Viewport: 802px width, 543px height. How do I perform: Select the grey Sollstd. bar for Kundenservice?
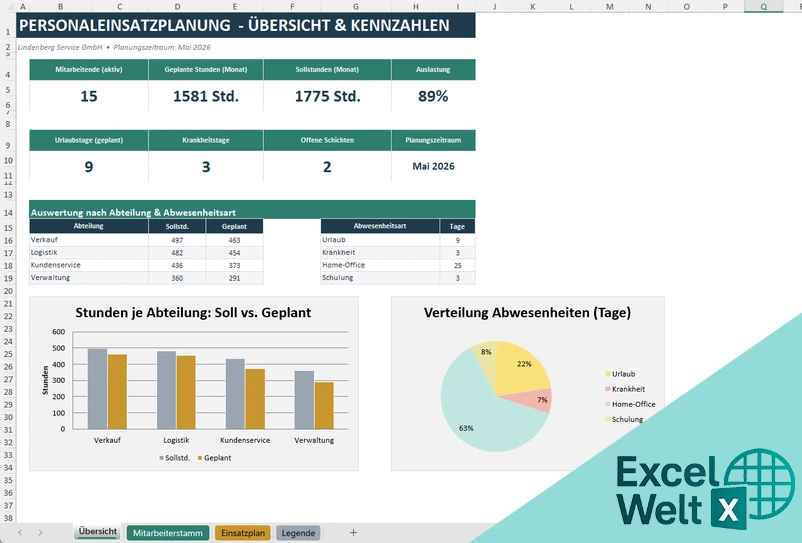tap(235, 394)
